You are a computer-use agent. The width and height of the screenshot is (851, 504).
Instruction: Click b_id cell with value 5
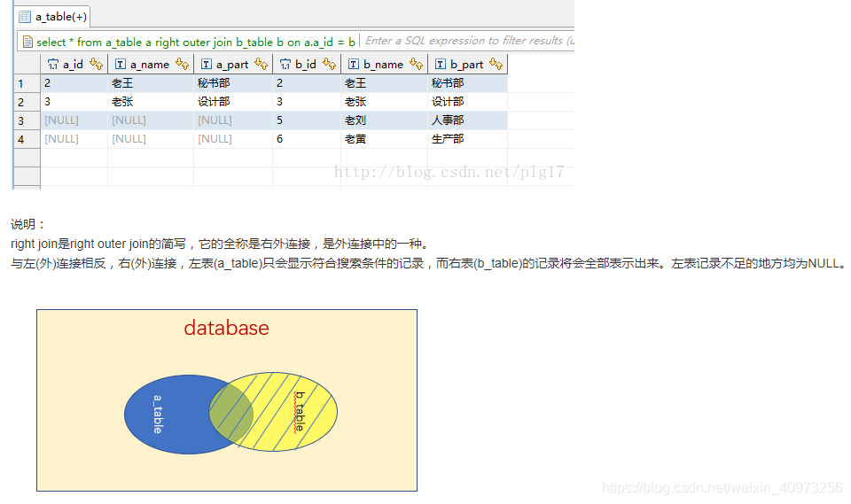click(307, 120)
